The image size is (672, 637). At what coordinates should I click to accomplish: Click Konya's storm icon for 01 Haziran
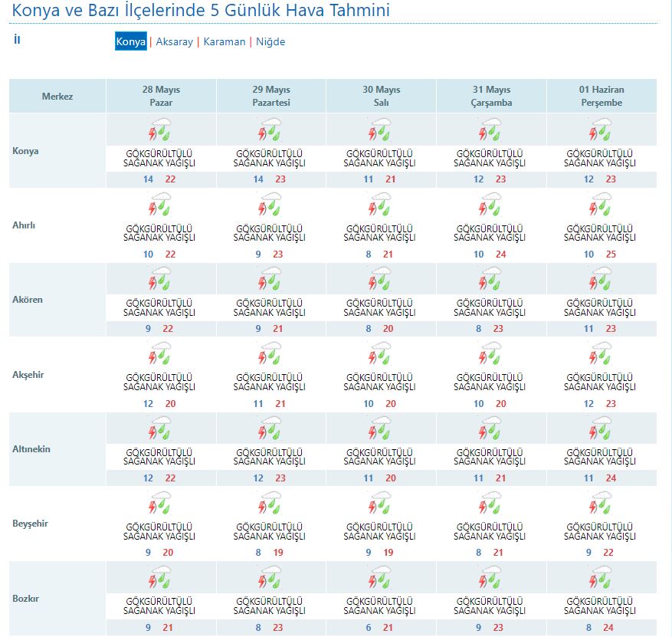[x=602, y=130]
